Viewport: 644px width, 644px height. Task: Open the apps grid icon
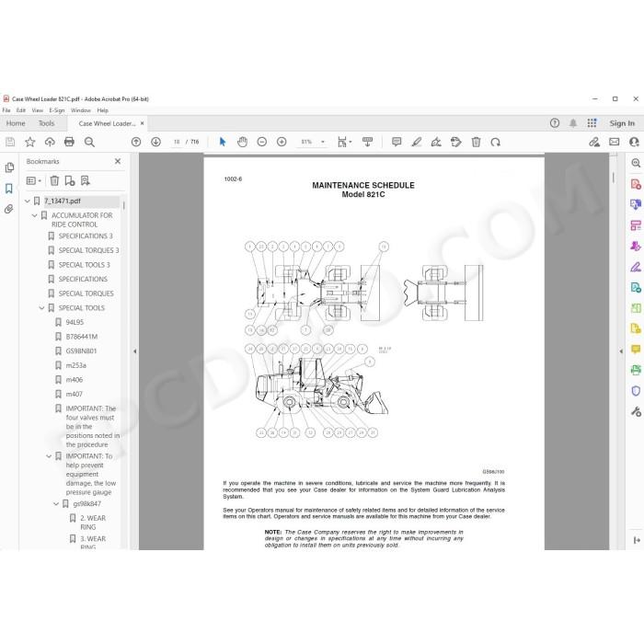(x=592, y=123)
